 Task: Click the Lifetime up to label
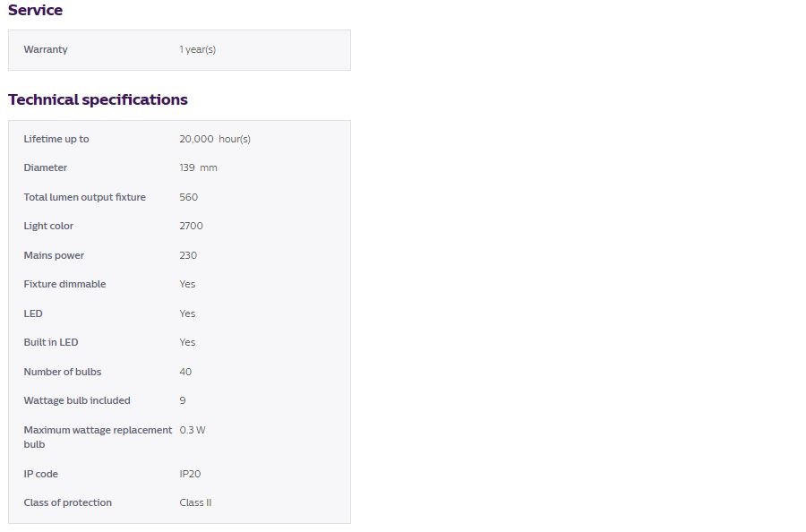click(x=56, y=139)
